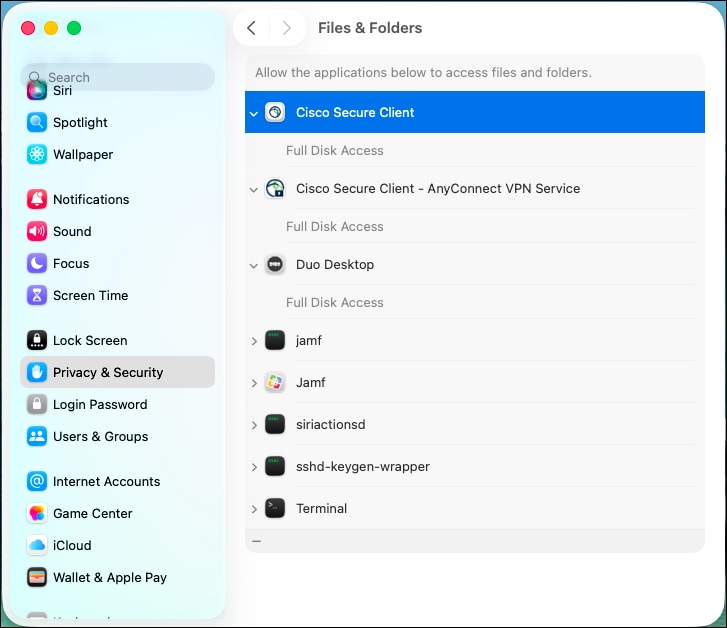The width and height of the screenshot is (727, 628).
Task: Click the Internet Accounts @ icon
Action: pos(37,481)
